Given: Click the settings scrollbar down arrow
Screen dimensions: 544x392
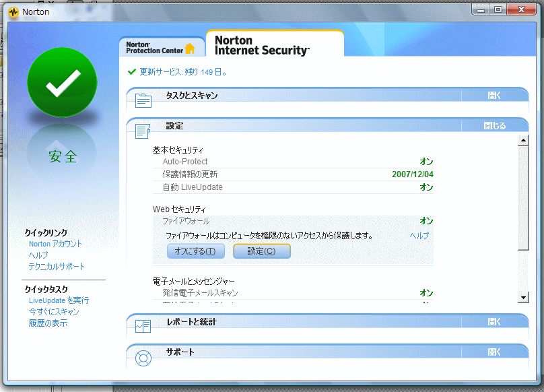Looking at the screenshot, I should (523, 297).
